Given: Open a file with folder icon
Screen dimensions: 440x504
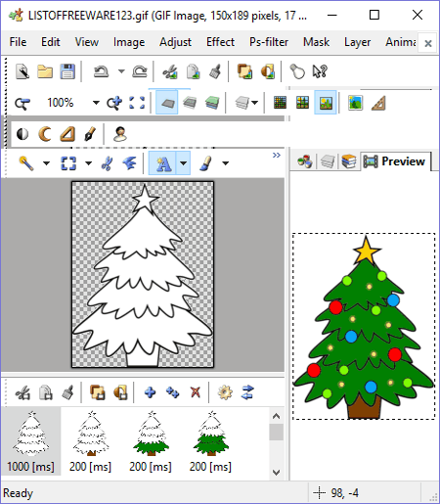Looking at the screenshot, I should 45,71.
